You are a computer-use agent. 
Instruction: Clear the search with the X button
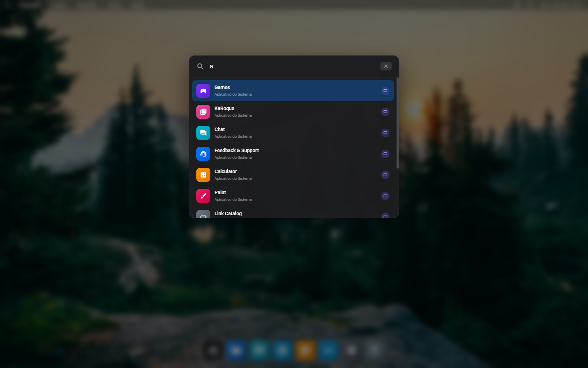[386, 66]
